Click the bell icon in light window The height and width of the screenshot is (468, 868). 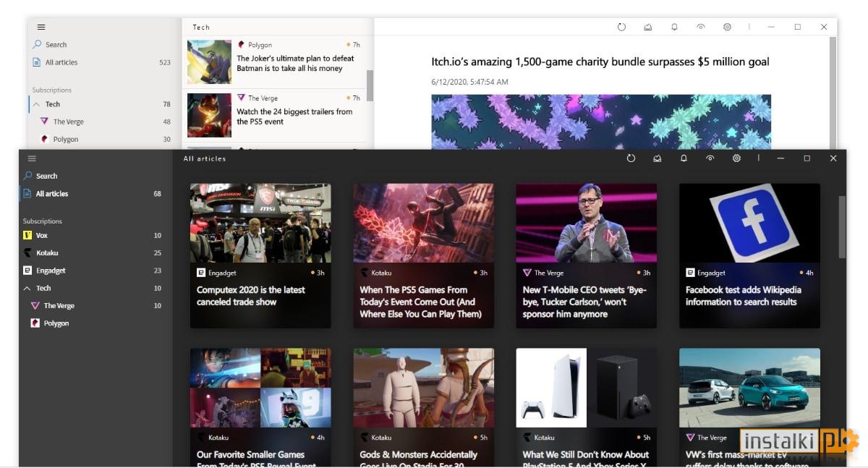coord(674,27)
